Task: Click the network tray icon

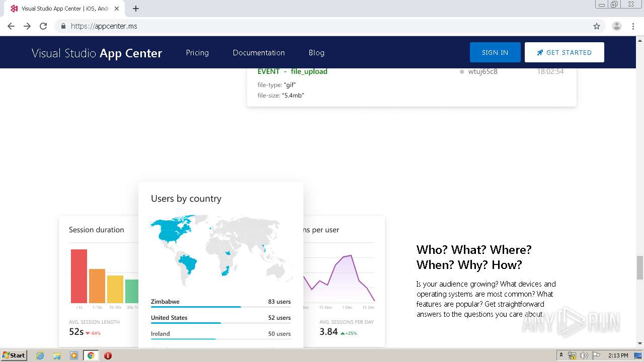Action: (x=572, y=355)
